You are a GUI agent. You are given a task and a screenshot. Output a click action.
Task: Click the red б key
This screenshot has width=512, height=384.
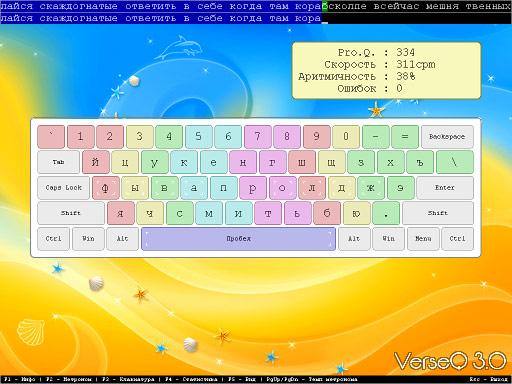[x=327, y=213]
